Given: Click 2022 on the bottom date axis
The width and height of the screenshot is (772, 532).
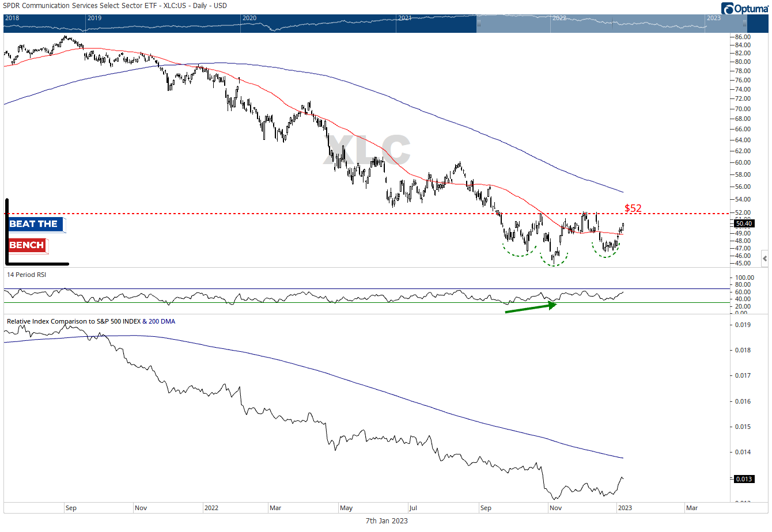Looking at the screenshot, I should (x=211, y=508).
